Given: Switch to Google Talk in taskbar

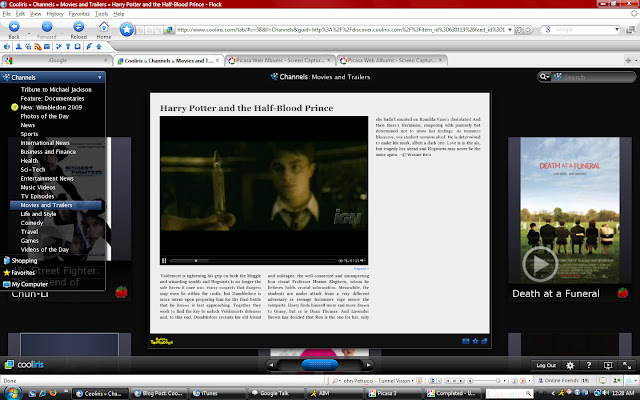Looking at the screenshot, I should [x=274, y=393].
